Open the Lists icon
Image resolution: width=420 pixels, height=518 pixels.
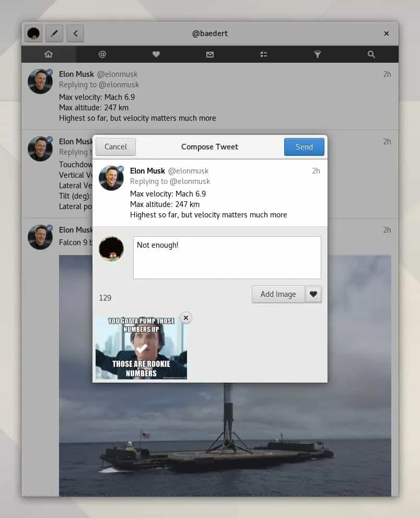[263, 54]
